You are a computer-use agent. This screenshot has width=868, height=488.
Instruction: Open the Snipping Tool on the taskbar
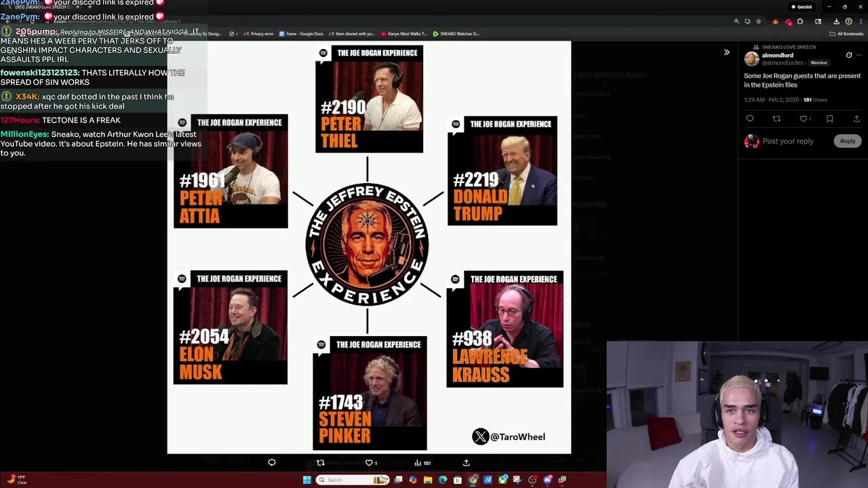coord(517,480)
